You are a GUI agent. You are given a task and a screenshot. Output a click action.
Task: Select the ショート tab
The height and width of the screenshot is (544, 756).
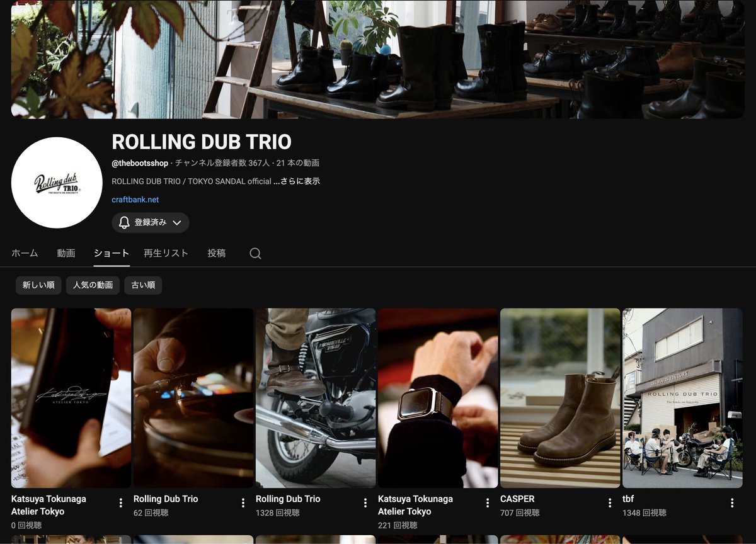click(112, 253)
